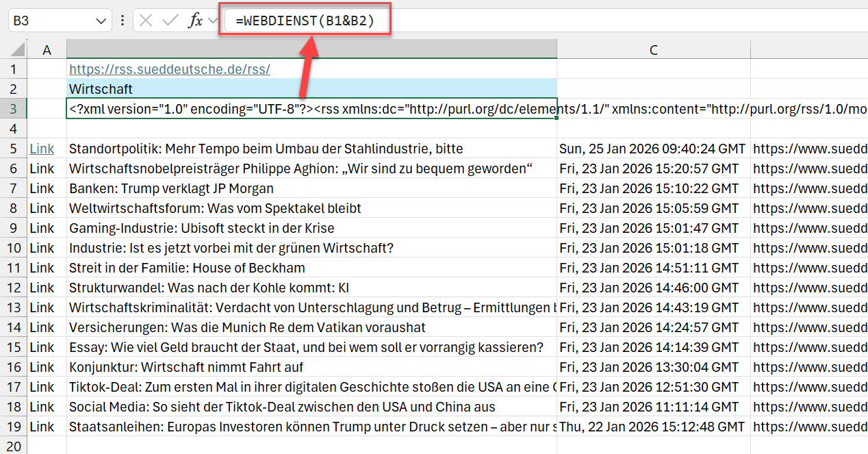This screenshot has width=868, height=454.
Task: Select the 'Banken: Trump verklagt JP Morgan' cell
Action: coord(311,188)
